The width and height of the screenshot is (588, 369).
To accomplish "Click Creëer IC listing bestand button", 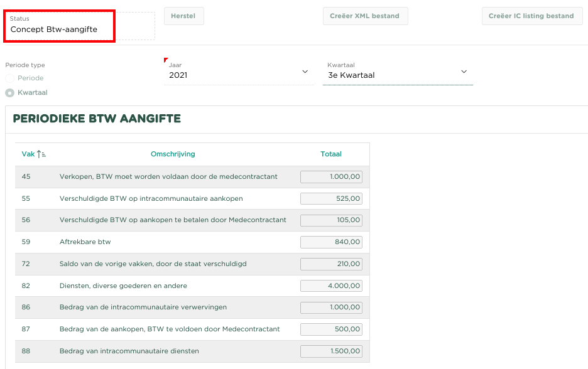I will click(531, 16).
